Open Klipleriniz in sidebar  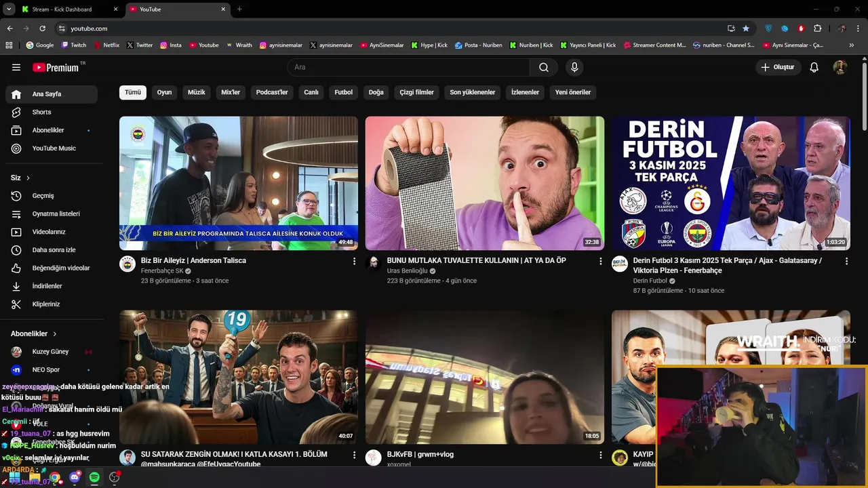52,304
